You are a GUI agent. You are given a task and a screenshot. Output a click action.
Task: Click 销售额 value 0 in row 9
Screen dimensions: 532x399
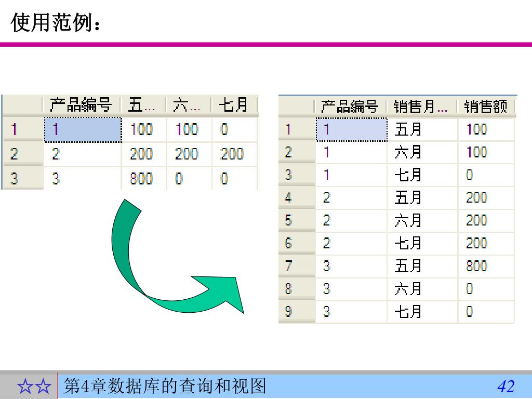[x=486, y=312]
